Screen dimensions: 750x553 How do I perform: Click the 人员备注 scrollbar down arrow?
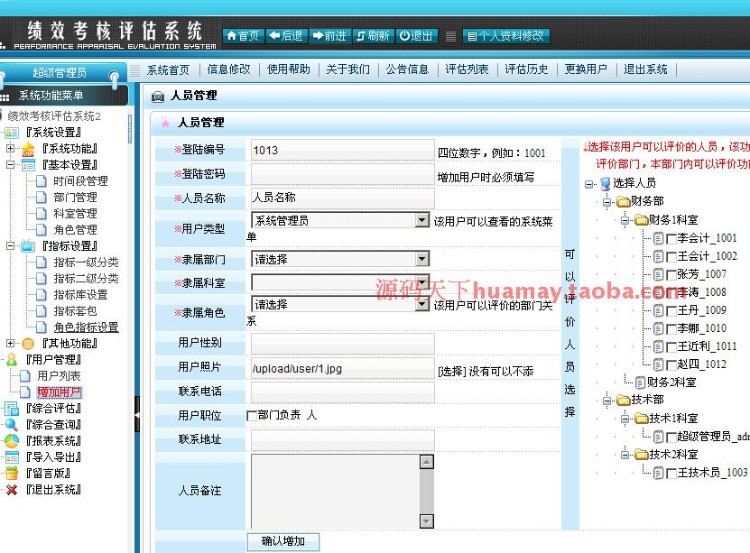[426, 521]
